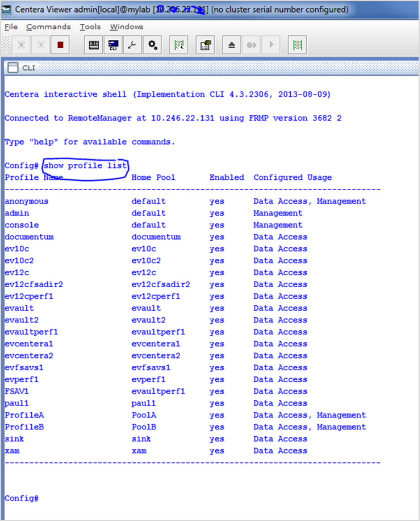This screenshot has width=420, height=521.
Task: Click the 'Connected to RemoteManager' line
Action: tap(173, 118)
